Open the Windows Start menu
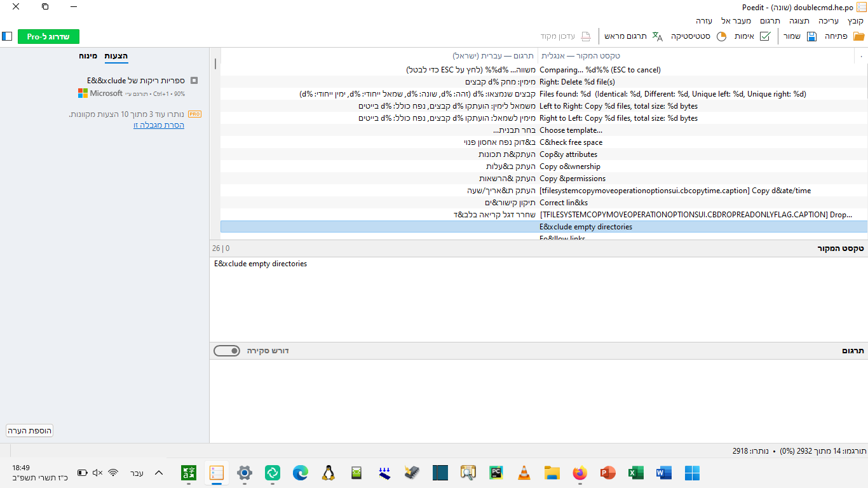The image size is (868, 488). click(692, 473)
